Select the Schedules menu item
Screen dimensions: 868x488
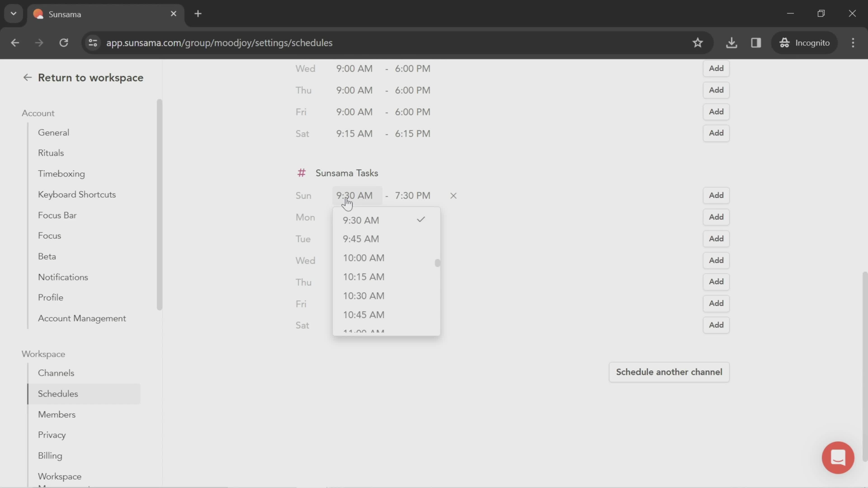point(58,394)
